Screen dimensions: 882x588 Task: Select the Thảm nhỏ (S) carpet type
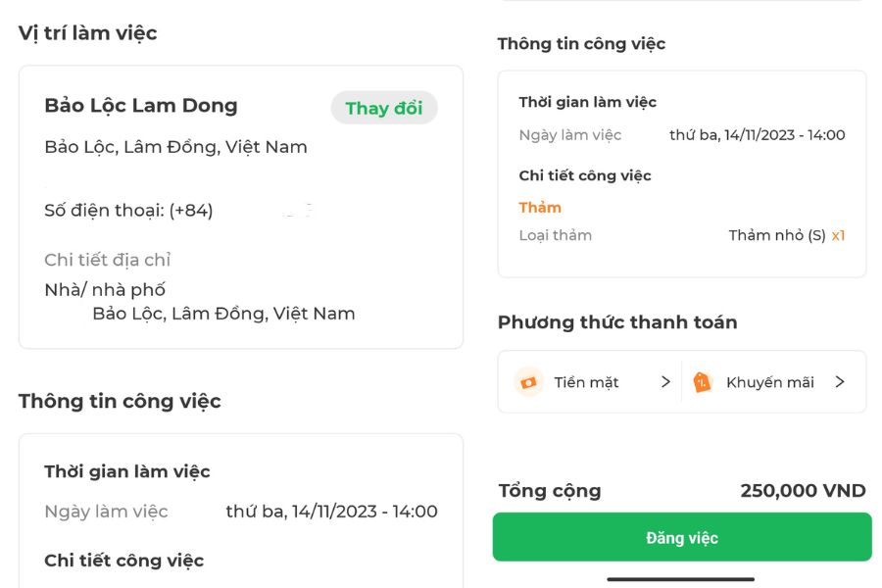(x=777, y=235)
